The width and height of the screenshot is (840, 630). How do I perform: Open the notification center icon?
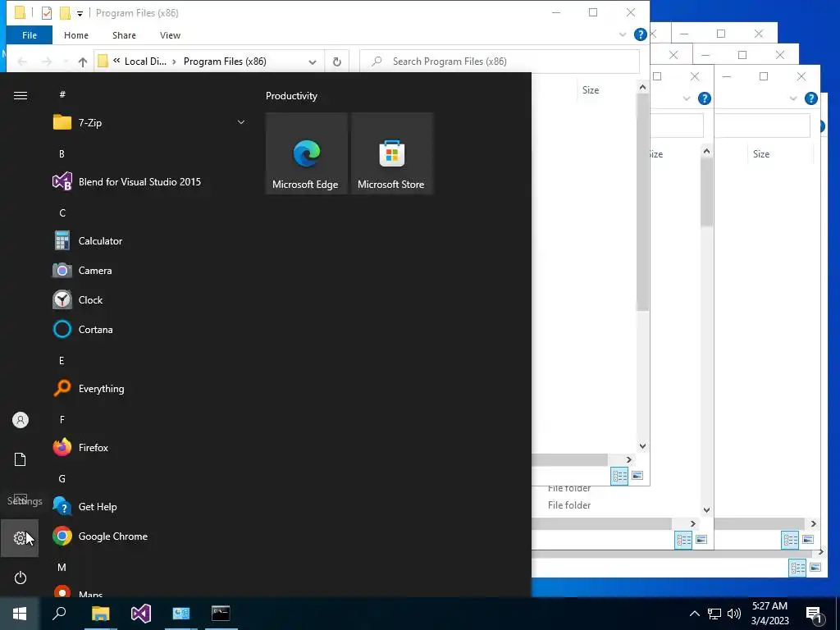(x=815, y=614)
